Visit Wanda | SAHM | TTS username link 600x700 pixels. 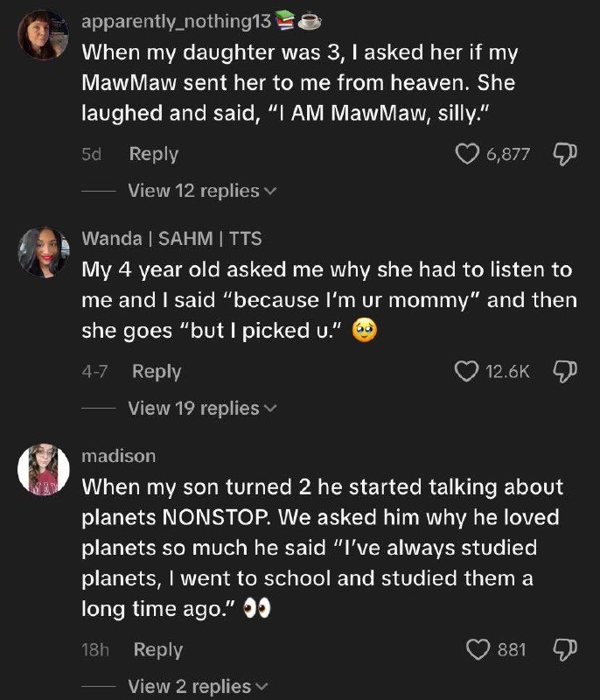pyautogui.click(x=171, y=239)
